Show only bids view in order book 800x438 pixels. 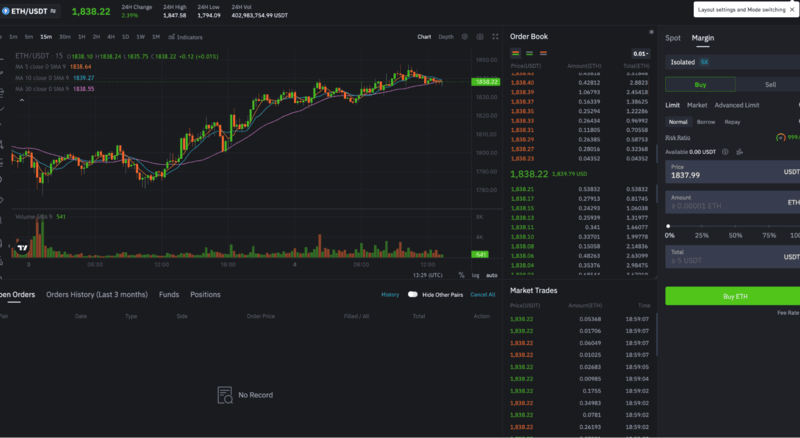[530, 53]
